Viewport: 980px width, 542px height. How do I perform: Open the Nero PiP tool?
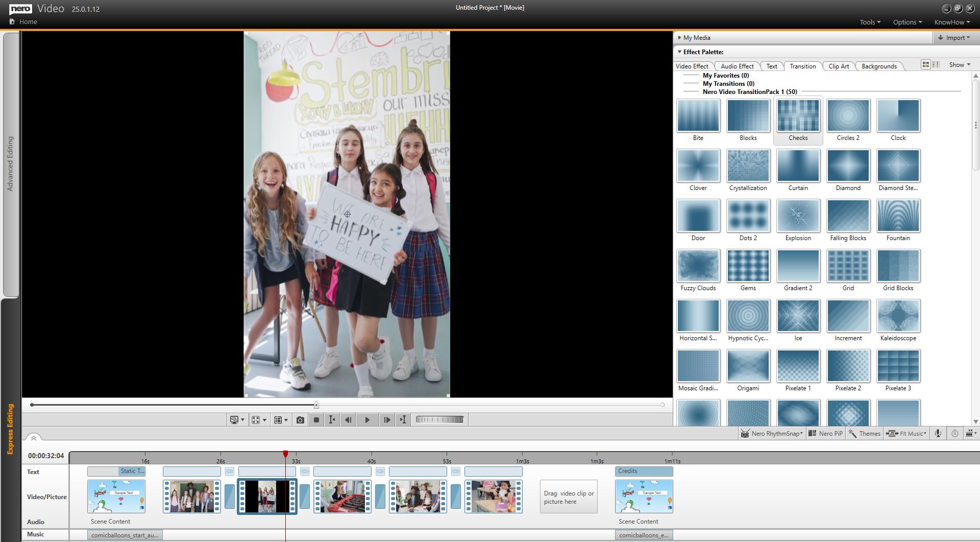point(826,433)
